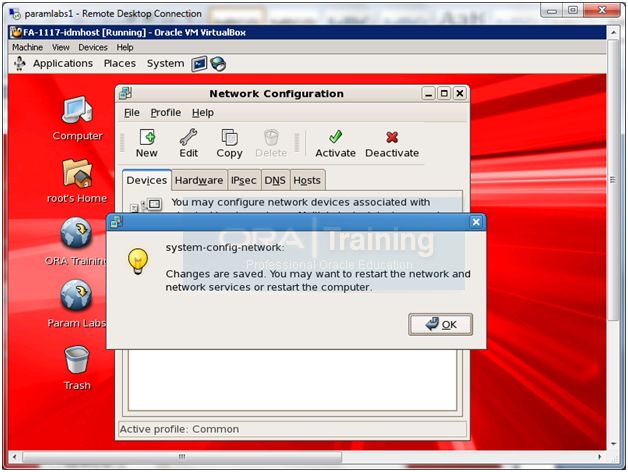Launch the terminal icon on the GNOME panel

click(x=199, y=64)
